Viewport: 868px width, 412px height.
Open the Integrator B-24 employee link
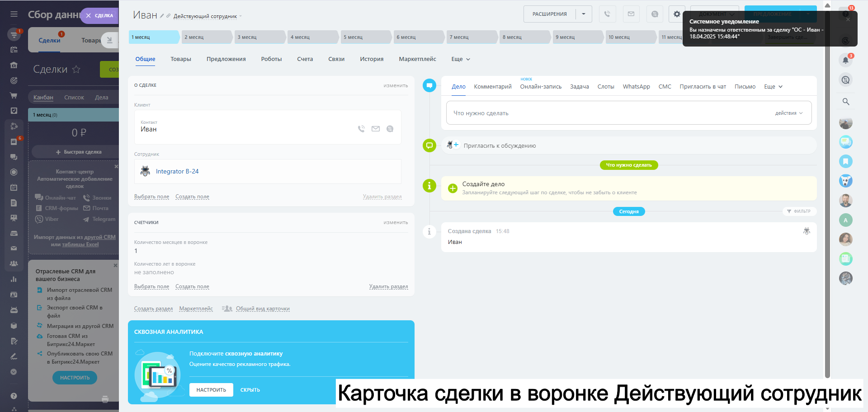(x=177, y=171)
